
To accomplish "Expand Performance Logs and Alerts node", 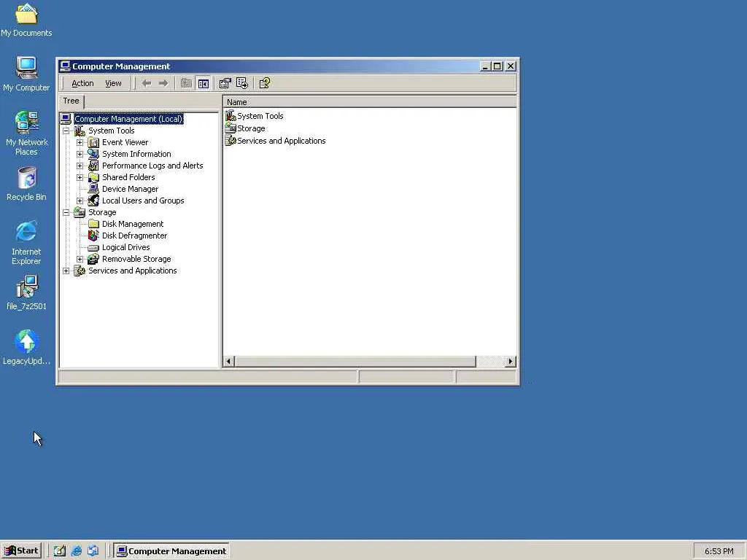I will [x=80, y=166].
